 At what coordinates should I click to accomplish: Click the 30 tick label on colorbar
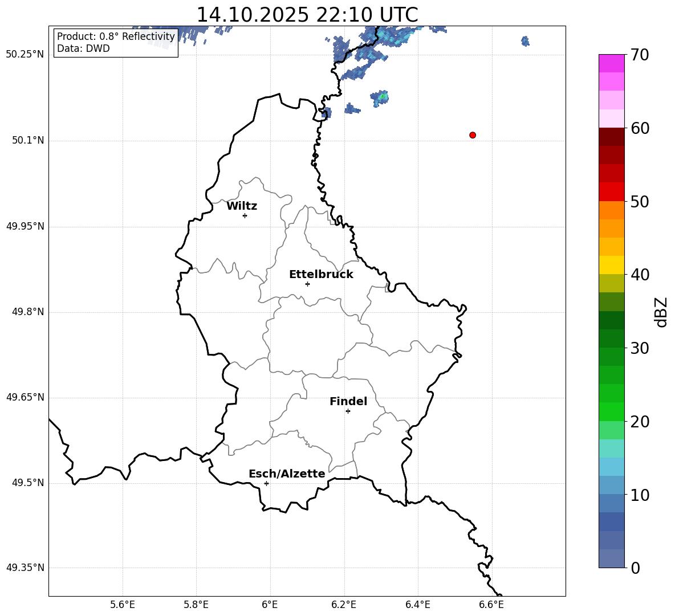click(640, 348)
